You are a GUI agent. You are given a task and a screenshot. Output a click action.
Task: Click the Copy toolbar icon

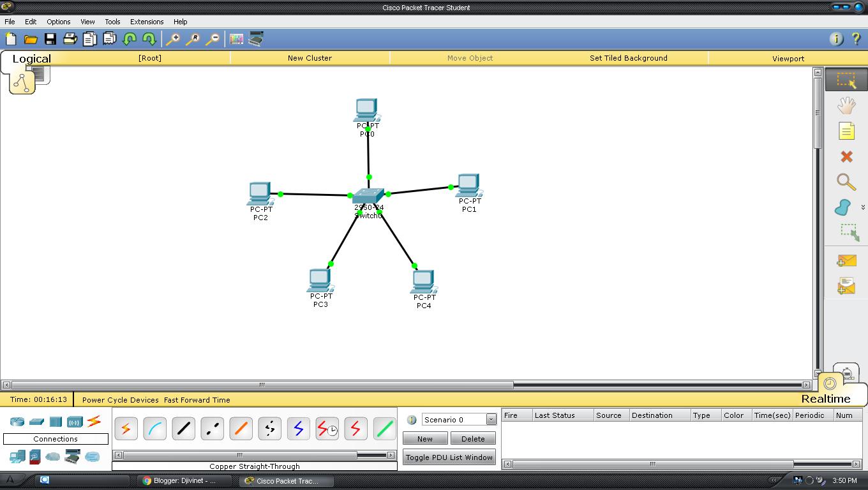(89, 39)
